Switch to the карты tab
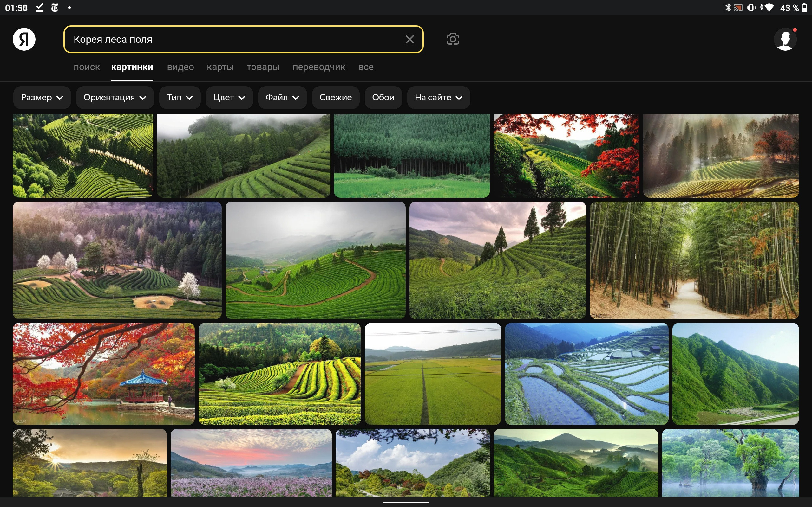The width and height of the screenshot is (812, 507). click(x=220, y=67)
